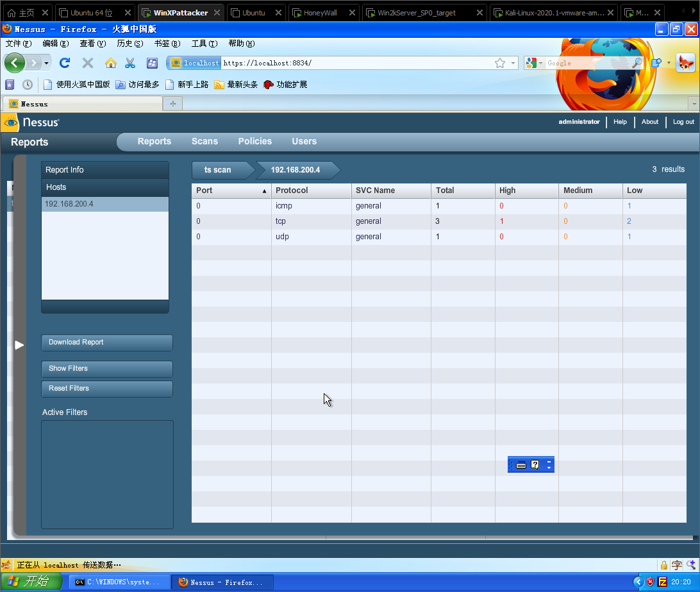This screenshot has width=700, height=592.
Task: Click the add-feed toolbar icon
Action: 656,63
